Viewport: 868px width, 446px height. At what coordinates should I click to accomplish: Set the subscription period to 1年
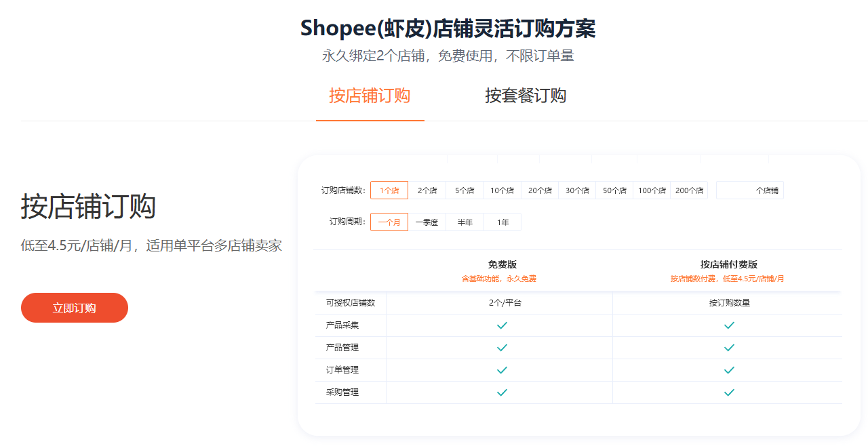coord(502,222)
